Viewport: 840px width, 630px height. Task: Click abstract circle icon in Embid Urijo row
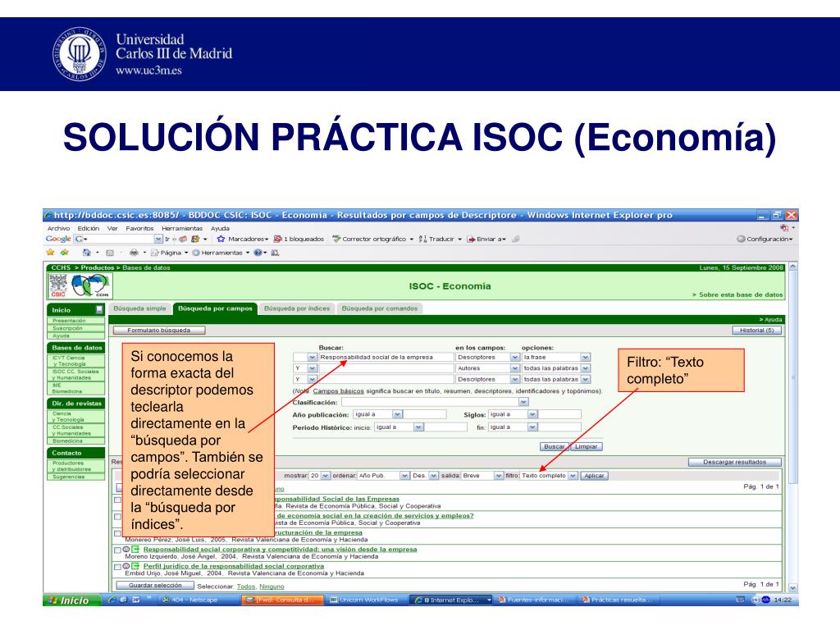(126, 566)
